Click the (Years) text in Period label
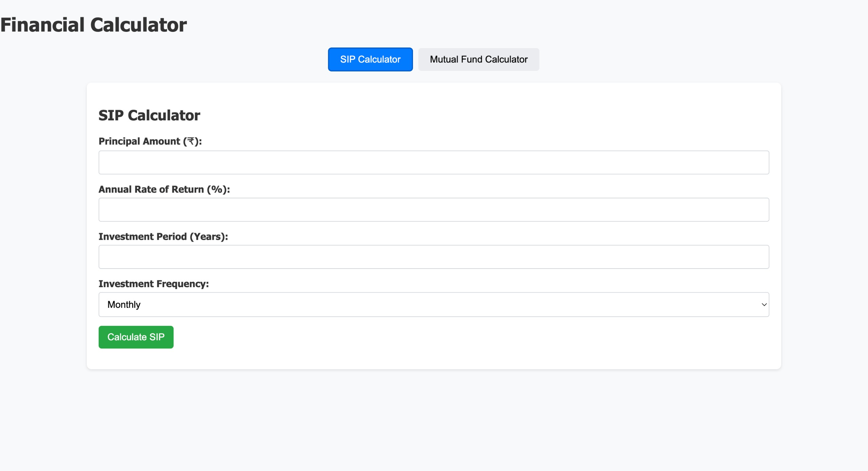Image resolution: width=868 pixels, height=471 pixels. (207, 236)
